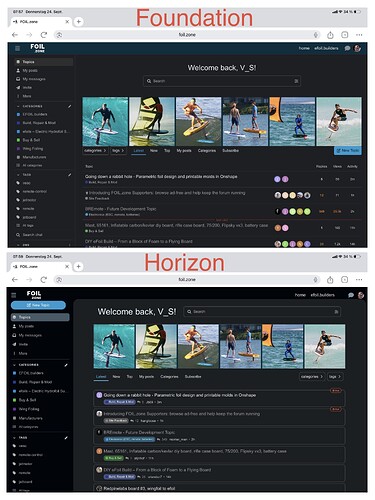Click the Search field in Horizon view
Image resolution: width=375 pixels, height=500 pixels.
[262, 312]
